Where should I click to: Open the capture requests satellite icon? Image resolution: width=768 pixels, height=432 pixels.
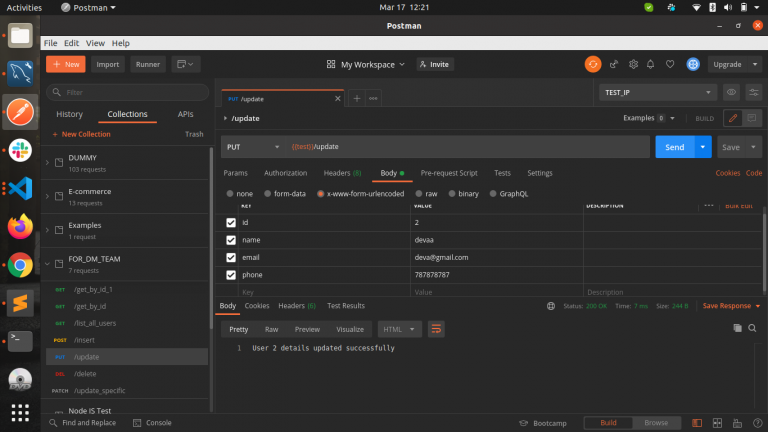[614, 64]
